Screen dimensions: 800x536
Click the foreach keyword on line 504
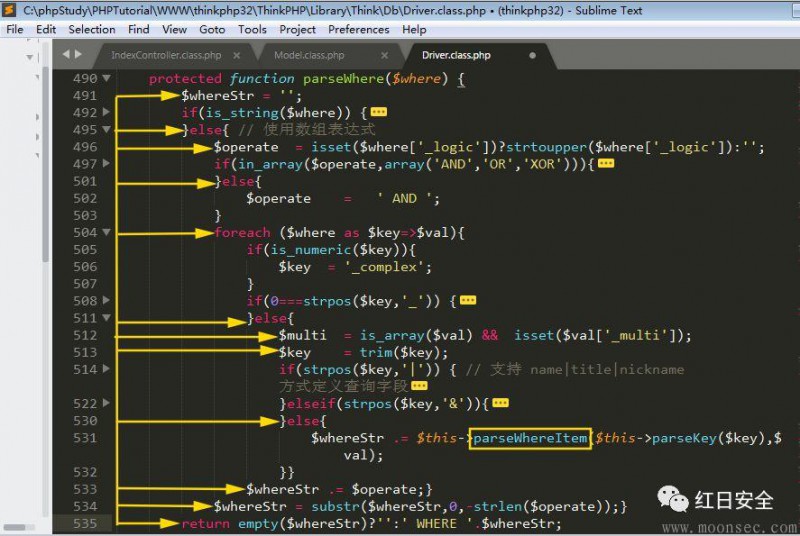(x=242, y=233)
